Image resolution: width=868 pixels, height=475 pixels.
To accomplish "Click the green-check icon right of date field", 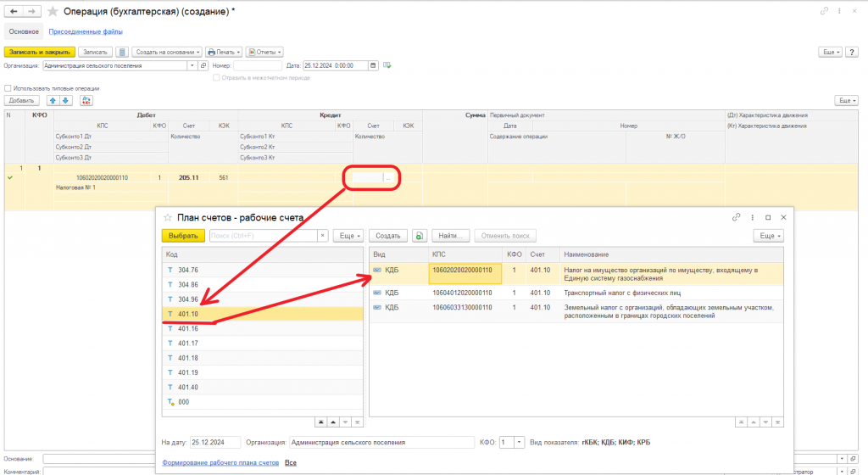I will 387,65.
